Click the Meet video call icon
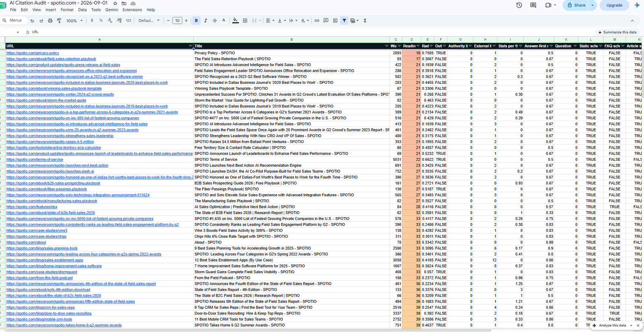644x332 pixels. pyautogui.click(x=548, y=5)
